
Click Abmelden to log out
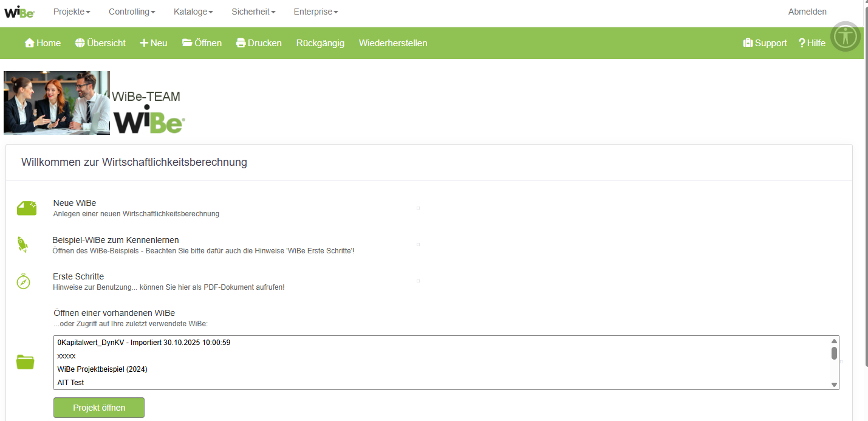(x=807, y=12)
